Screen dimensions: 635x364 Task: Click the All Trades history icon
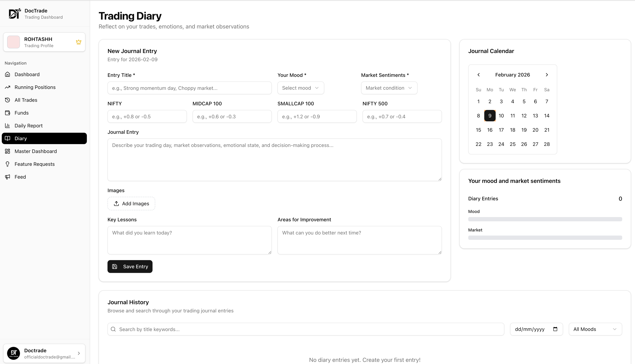pos(7,100)
